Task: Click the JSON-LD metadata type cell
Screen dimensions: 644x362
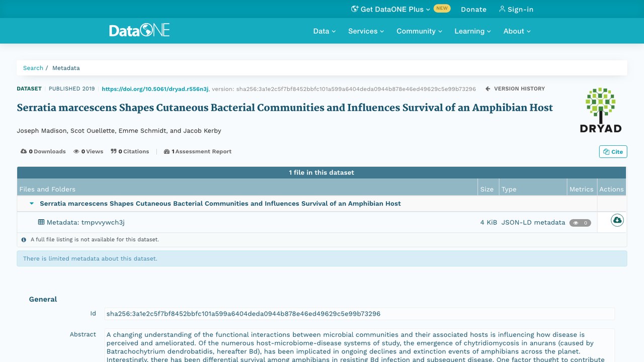Action: [x=533, y=222]
